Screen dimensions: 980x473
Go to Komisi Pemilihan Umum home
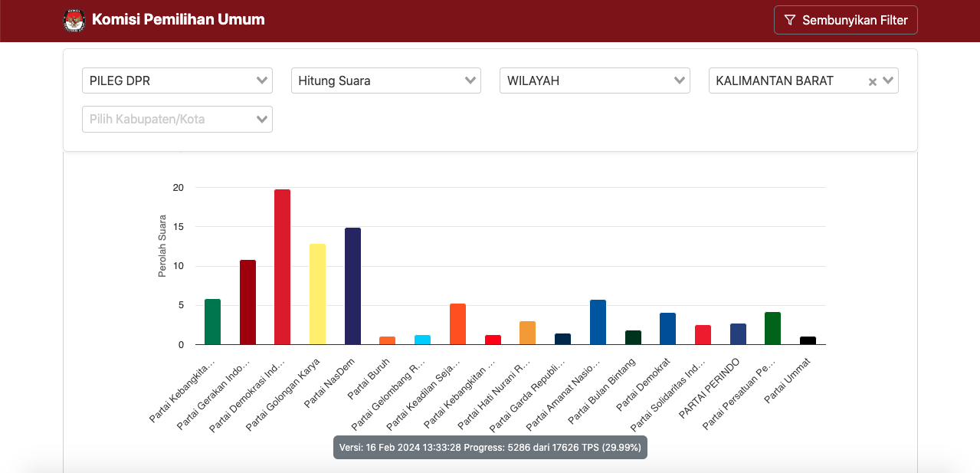[178, 20]
